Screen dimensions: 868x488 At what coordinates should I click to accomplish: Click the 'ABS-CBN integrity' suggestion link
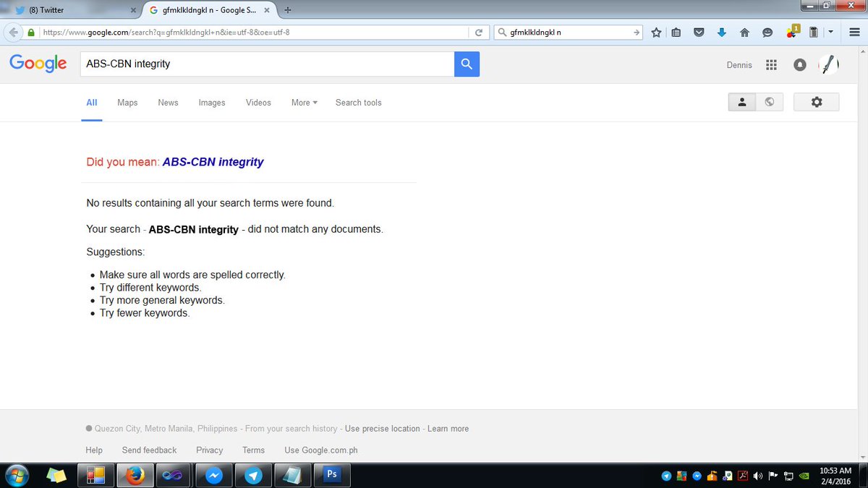click(x=213, y=162)
